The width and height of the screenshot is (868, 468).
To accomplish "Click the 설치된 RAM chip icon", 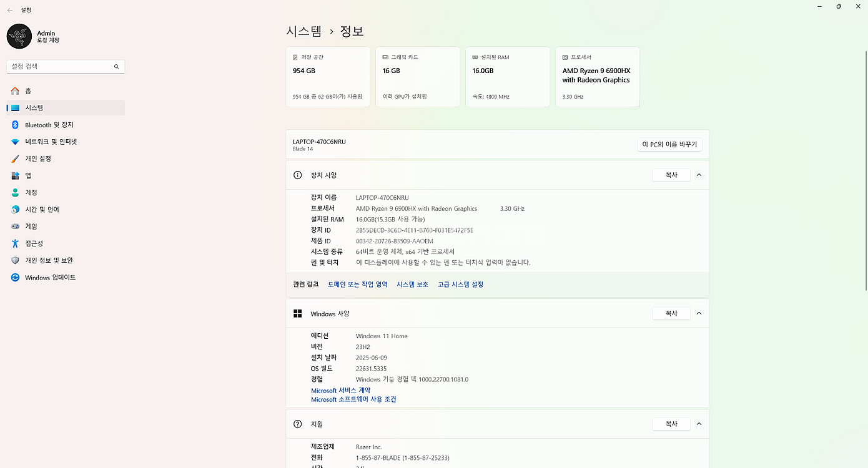I will coord(475,57).
